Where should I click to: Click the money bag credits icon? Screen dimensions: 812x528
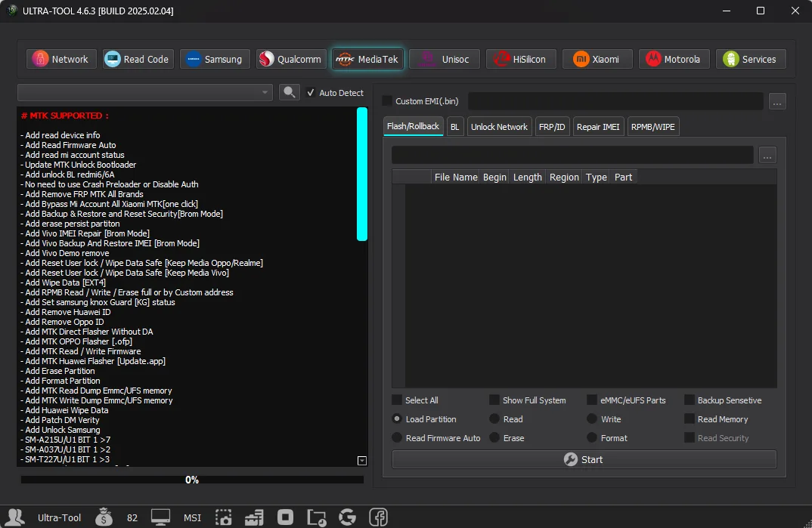104,517
